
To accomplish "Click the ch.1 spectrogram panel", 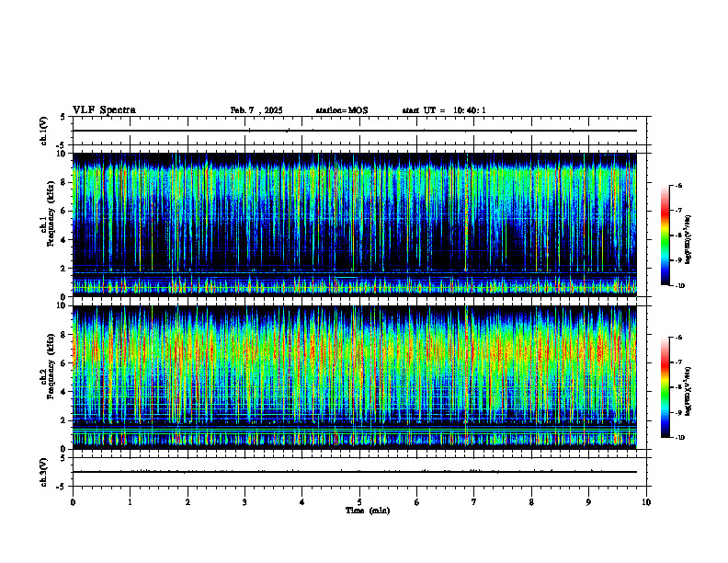I will (x=354, y=224).
